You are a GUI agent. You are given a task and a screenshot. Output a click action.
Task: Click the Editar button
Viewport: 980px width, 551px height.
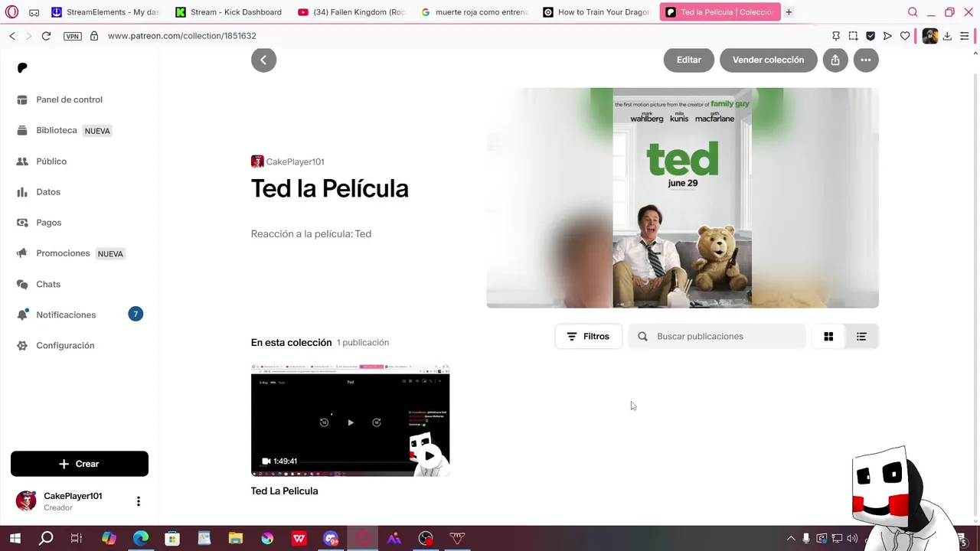pos(688,60)
